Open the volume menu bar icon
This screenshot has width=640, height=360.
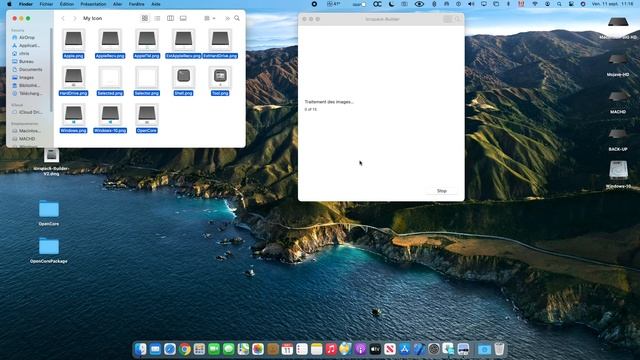pyautogui.click(x=471, y=4)
